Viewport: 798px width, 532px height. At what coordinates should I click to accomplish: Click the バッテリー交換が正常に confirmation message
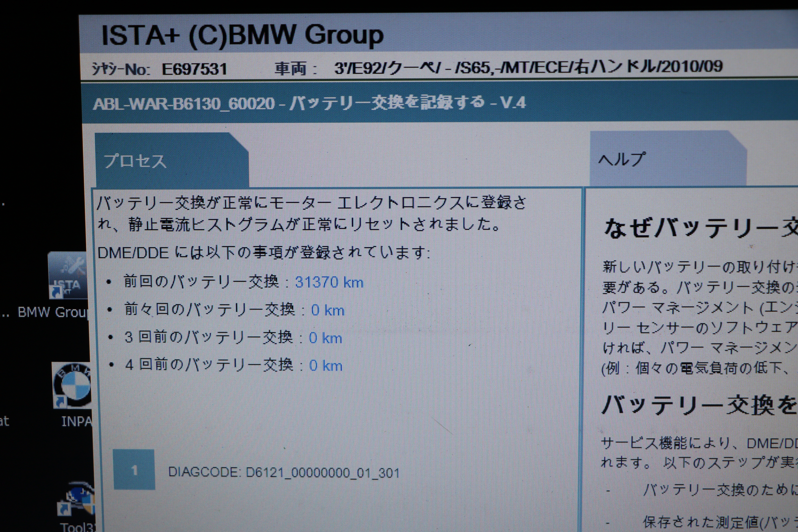click(x=311, y=213)
